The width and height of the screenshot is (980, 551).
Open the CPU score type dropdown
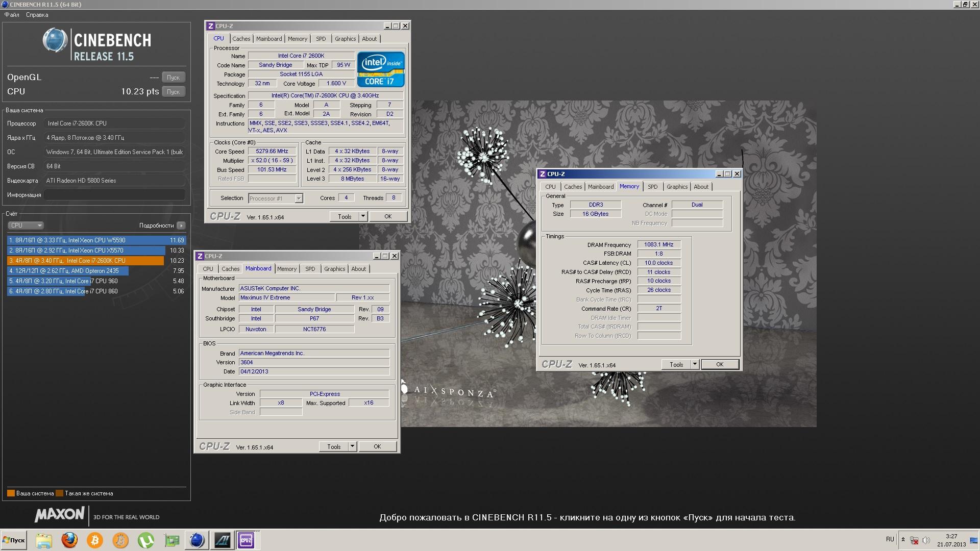tap(26, 225)
